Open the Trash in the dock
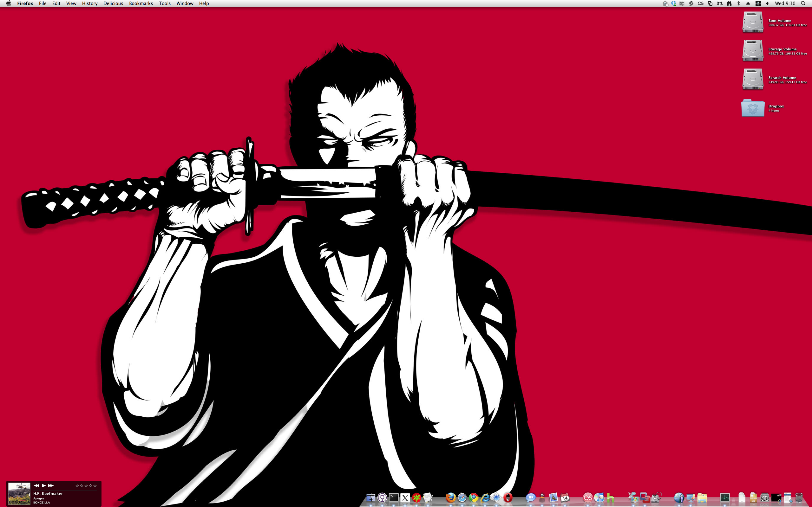The image size is (812, 507). pos(799,497)
